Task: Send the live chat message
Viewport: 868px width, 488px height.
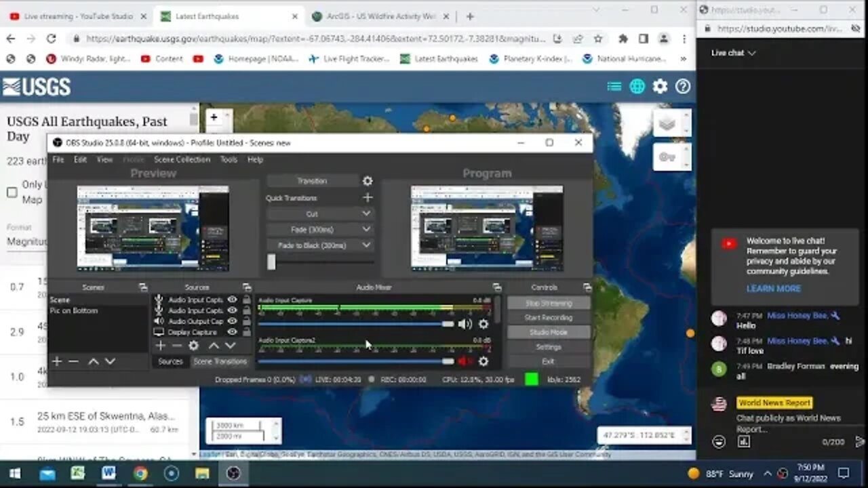Action: click(860, 441)
